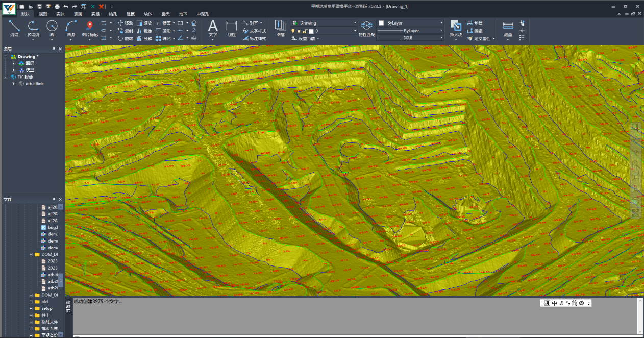This screenshot has width=644, height=338.
Task: Open the 图层 layer manager icon
Action: (280, 27)
